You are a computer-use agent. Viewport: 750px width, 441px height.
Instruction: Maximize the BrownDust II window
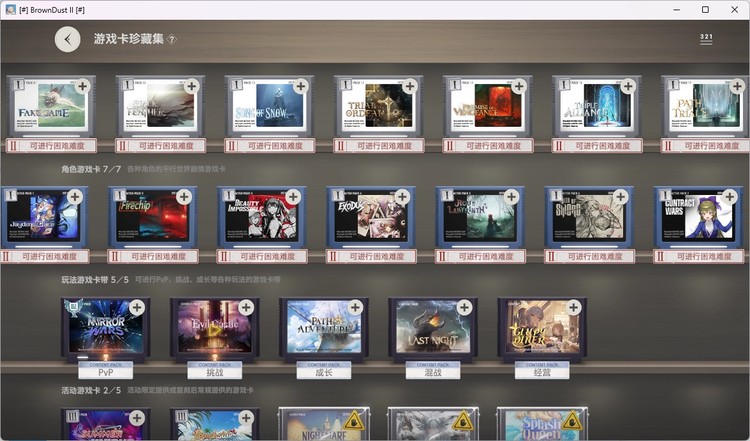click(x=705, y=9)
